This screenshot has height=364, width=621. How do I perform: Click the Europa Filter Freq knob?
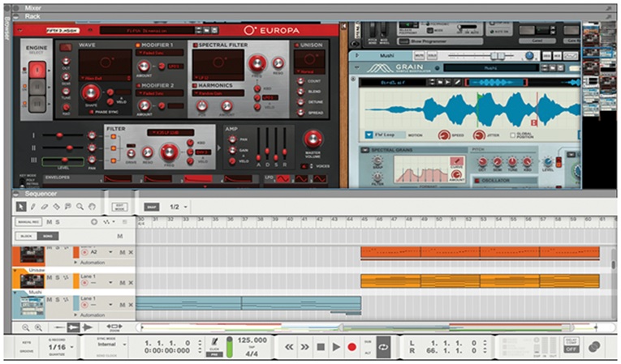[x=169, y=152]
